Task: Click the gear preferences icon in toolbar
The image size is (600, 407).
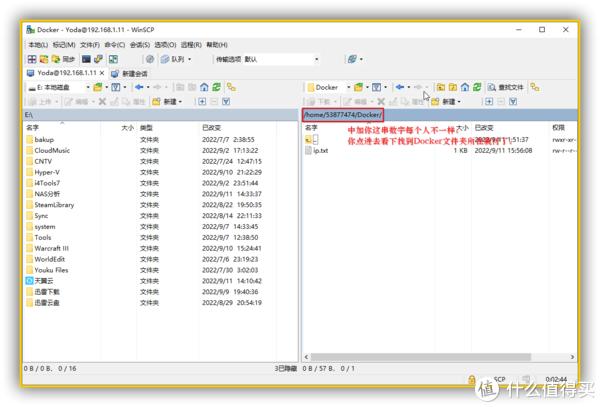Action: pos(150,59)
